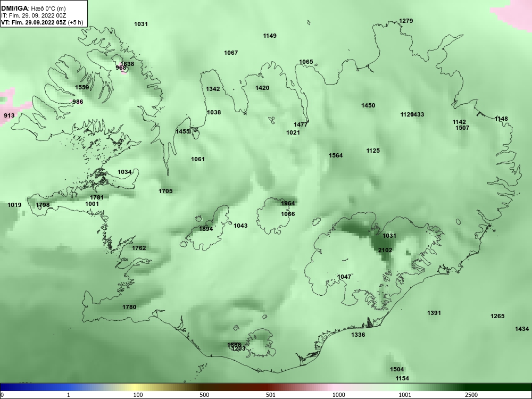This screenshot has height=399, width=532.
Task: Click the legend label 1000
Action: tap(338, 395)
